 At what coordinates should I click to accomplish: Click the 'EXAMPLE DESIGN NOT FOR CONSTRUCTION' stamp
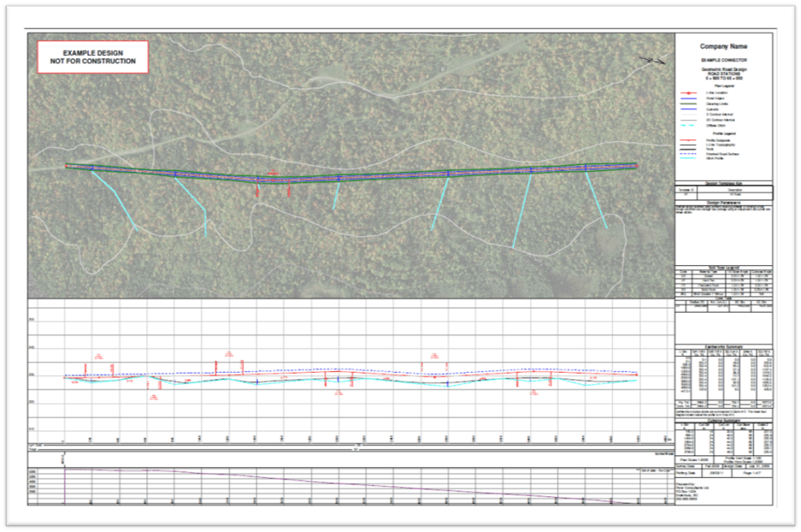(x=93, y=58)
